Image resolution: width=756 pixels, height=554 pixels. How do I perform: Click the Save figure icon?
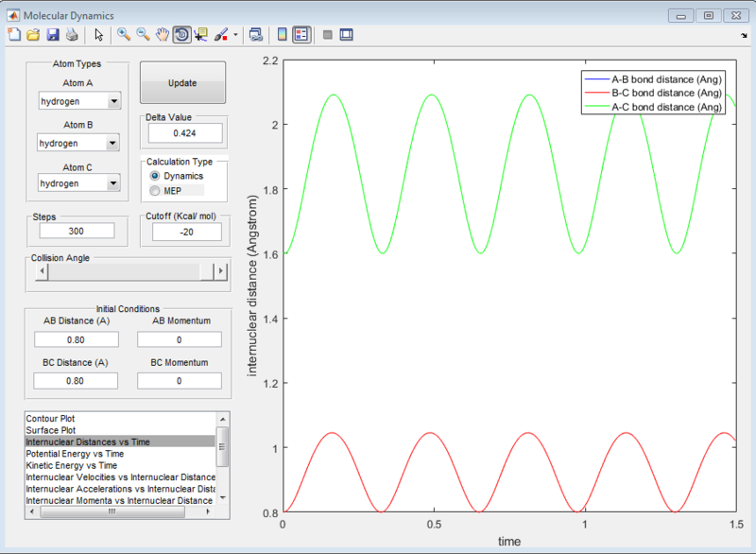(x=51, y=34)
